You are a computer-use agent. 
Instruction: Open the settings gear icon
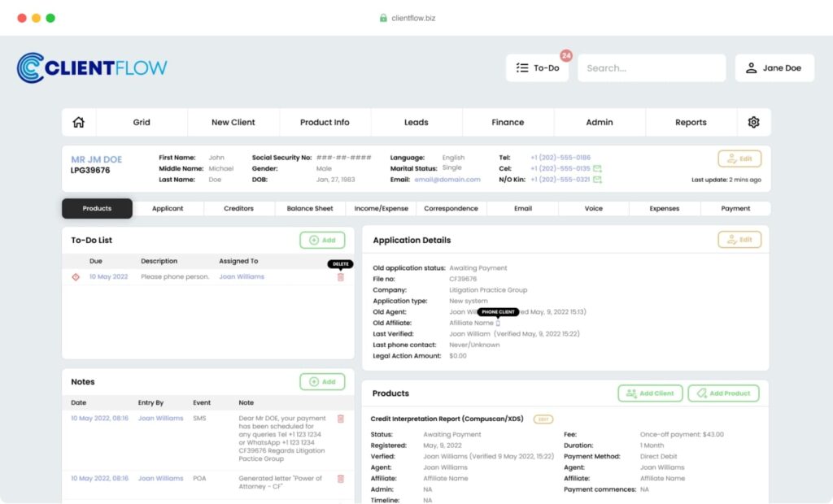753,122
